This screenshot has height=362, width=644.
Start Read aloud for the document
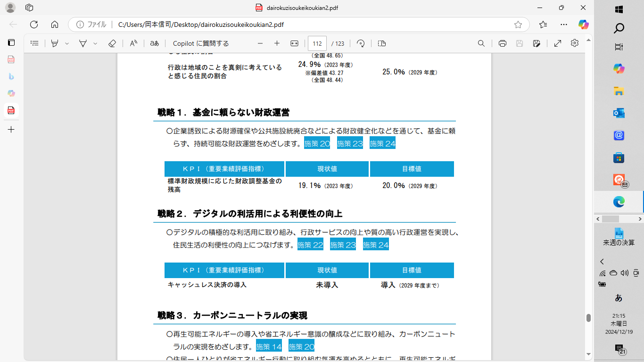pos(133,43)
